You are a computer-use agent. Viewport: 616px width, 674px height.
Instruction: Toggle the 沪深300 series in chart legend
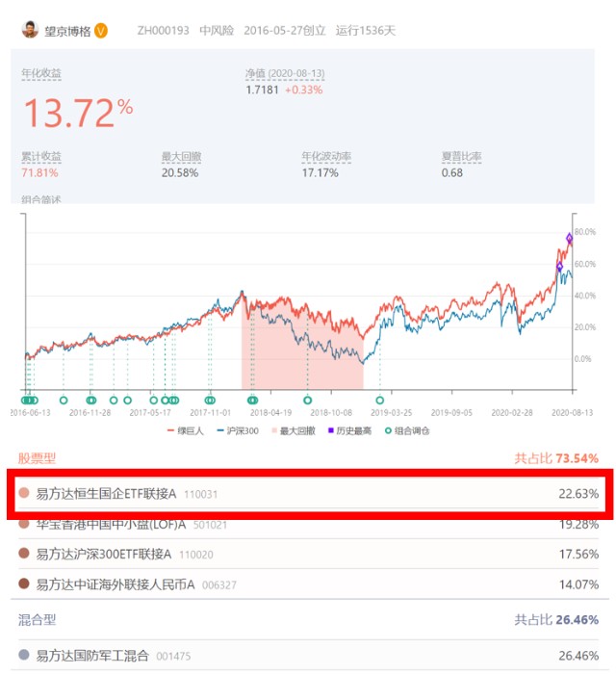(234, 430)
